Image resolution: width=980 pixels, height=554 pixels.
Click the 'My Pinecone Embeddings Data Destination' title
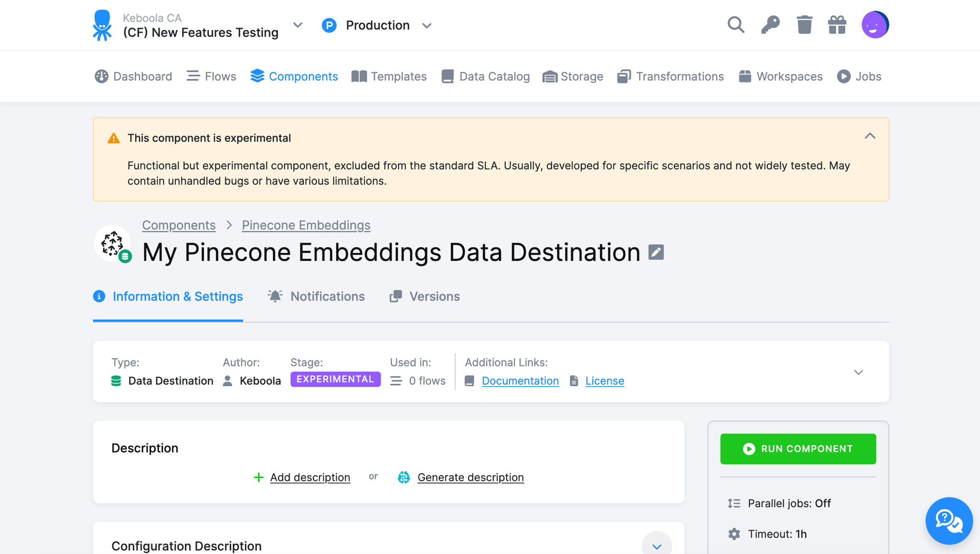click(391, 252)
